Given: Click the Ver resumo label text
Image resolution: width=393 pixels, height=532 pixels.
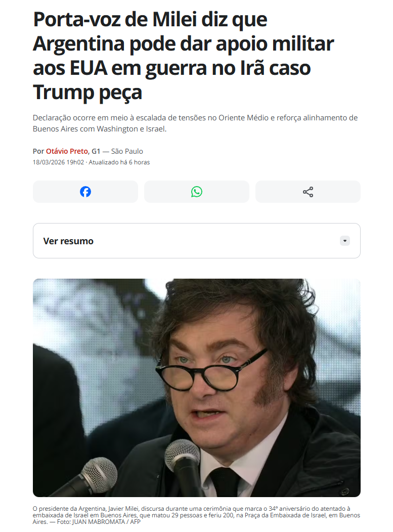Looking at the screenshot, I should pos(68,241).
